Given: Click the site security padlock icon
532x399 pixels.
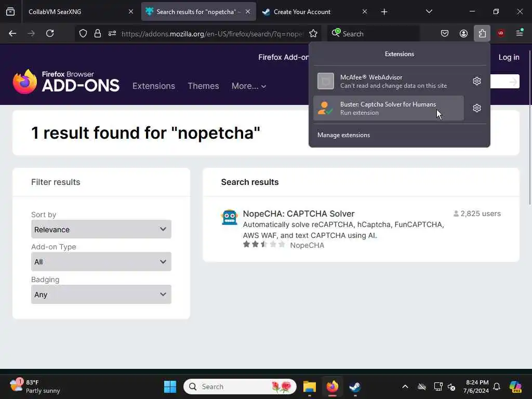Looking at the screenshot, I should pyautogui.click(x=98, y=33).
